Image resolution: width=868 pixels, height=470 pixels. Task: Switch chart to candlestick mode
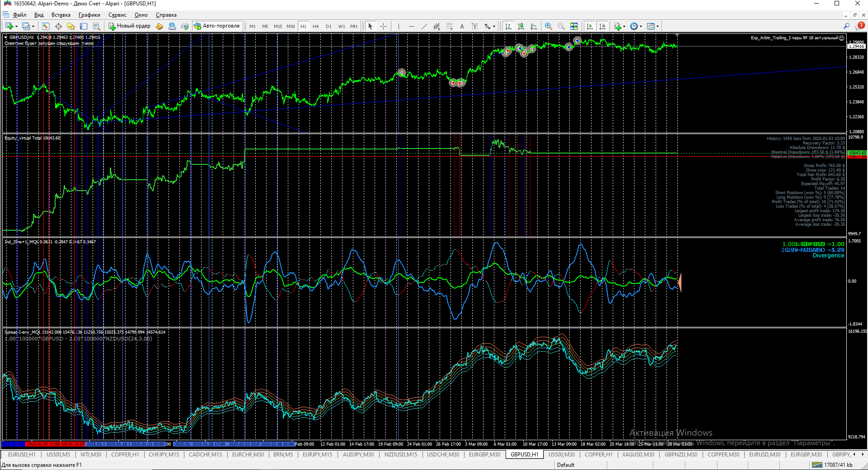pyautogui.click(x=521, y=26)
